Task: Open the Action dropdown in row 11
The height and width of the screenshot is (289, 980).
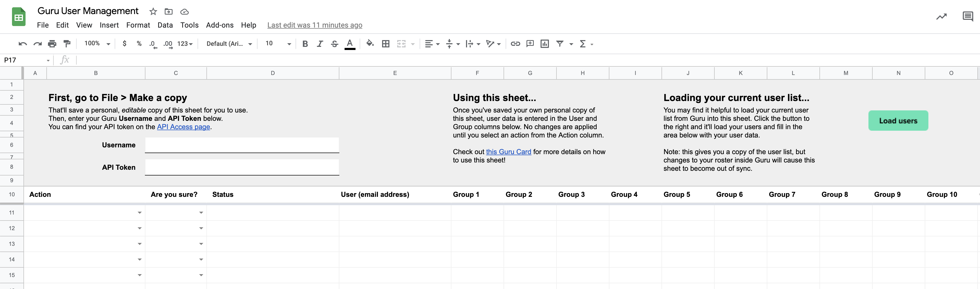Action: coord(140,212)
